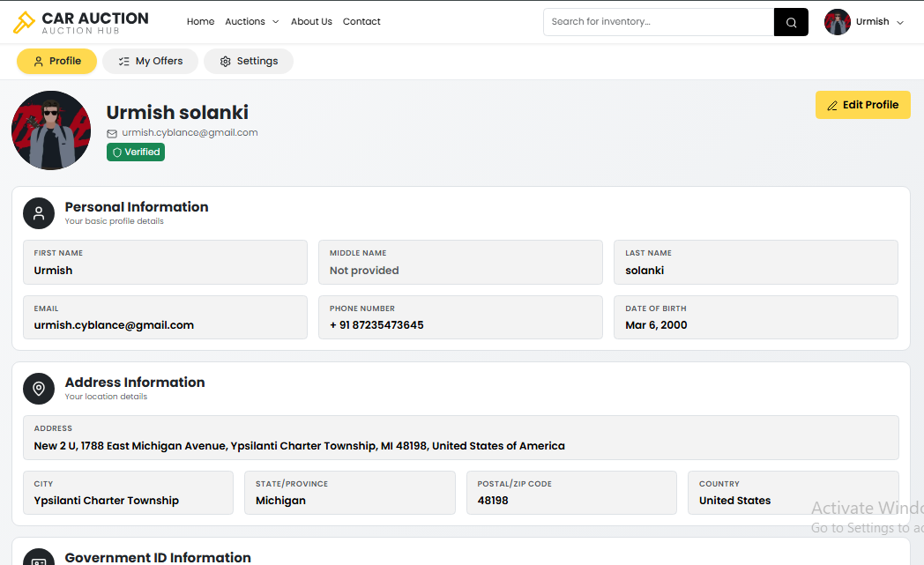
Task: Click the Address Information location pin icon
Action: pyautogui.click(x=39, y=388)
